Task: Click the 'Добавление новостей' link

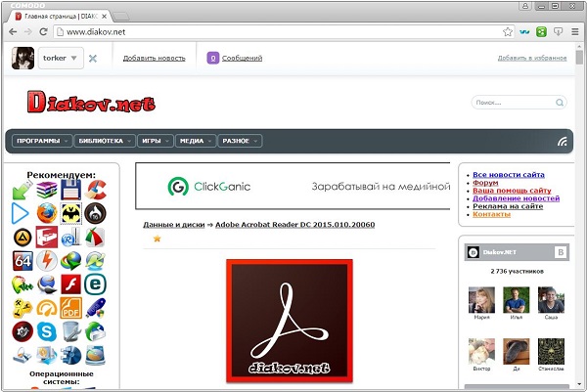Action: [x=516, y=198]
